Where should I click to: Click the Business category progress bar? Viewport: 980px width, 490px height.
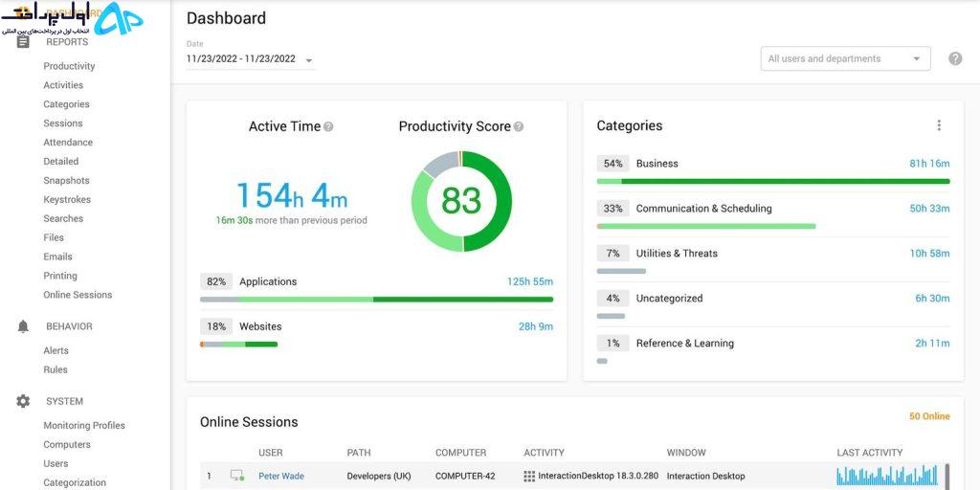point(773,181)
